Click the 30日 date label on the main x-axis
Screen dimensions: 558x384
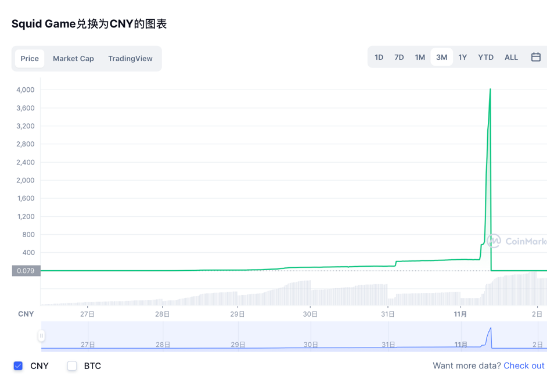[310, 314]
